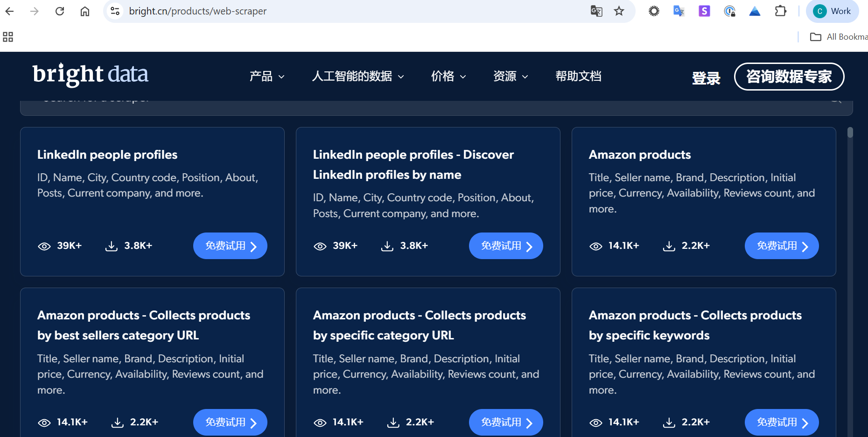
Task: Select title 'LinkedIn people profiles - Discover LinkedIn profiles by name'
Action: (x=413, y=164)
